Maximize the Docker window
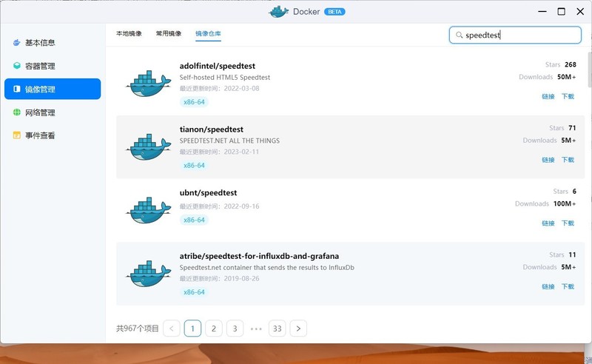The height and width of the screenshot is (364, 592). pos(562,12)
